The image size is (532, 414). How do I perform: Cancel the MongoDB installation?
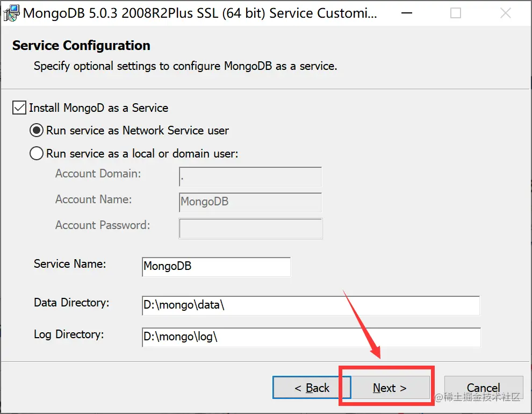[x=484, y=388]
